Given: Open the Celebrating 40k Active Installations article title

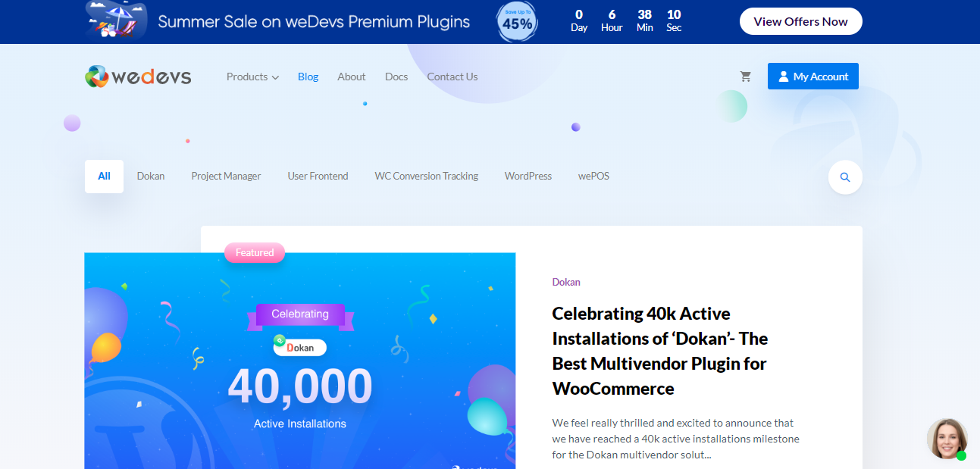Looking at the screenshot, I should point(660,351).
